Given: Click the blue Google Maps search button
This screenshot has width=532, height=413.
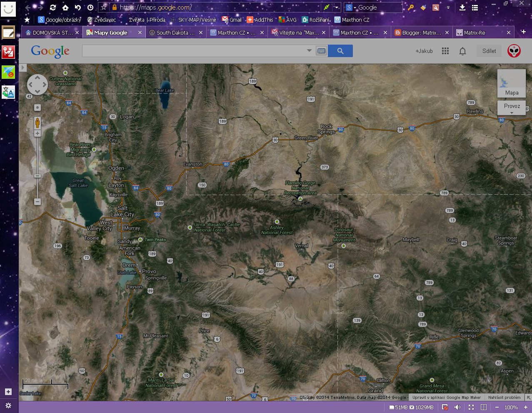Looking at the screenshot, I should point(340,51).
